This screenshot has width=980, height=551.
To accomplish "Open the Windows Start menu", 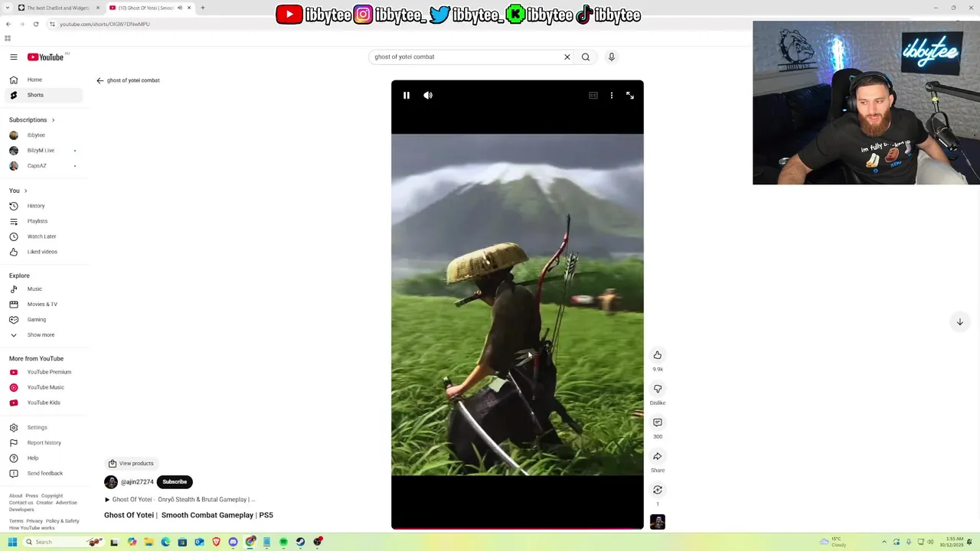I will [x=12, y=542].
